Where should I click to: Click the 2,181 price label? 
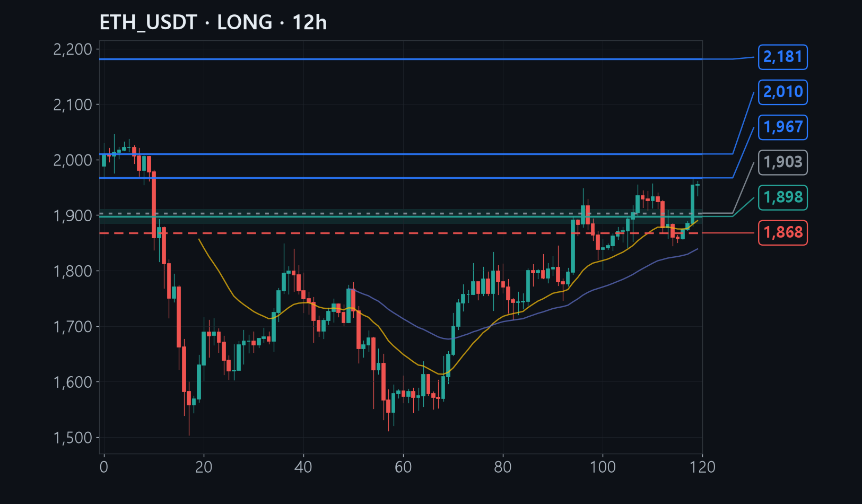[x=782, y=57]
